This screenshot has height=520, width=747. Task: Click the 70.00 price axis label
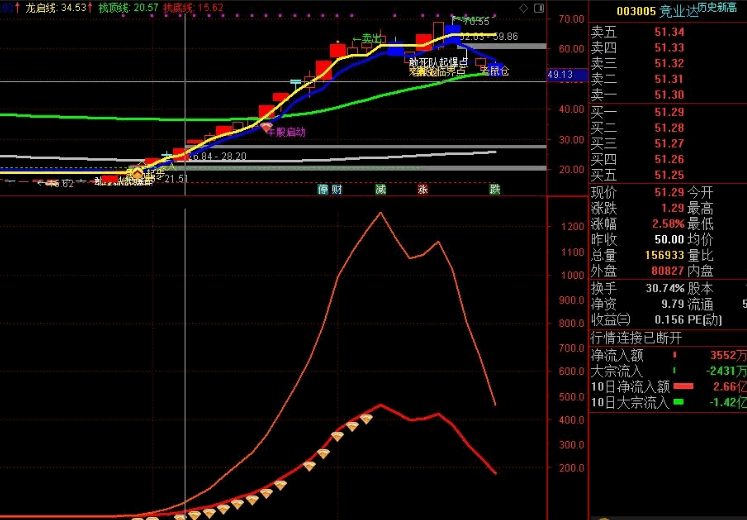(x=573, y=20)
